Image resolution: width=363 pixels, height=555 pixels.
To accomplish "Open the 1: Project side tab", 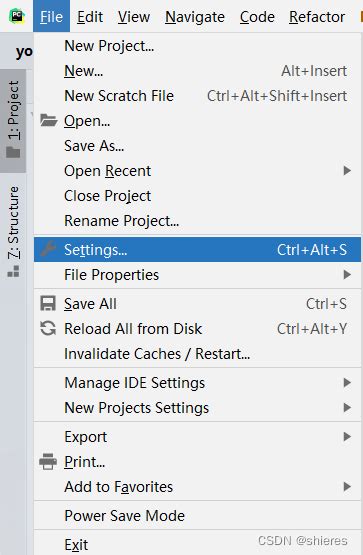I will [x=13, y=121].
